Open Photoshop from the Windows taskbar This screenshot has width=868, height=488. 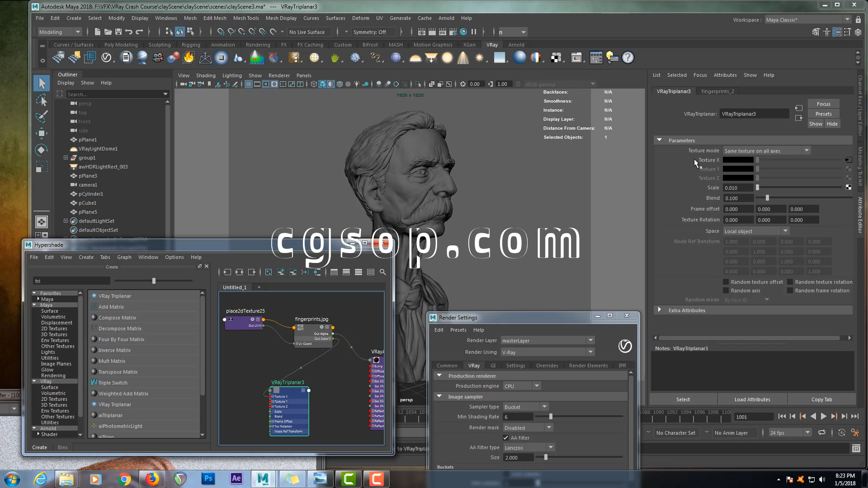click(208, 479)
